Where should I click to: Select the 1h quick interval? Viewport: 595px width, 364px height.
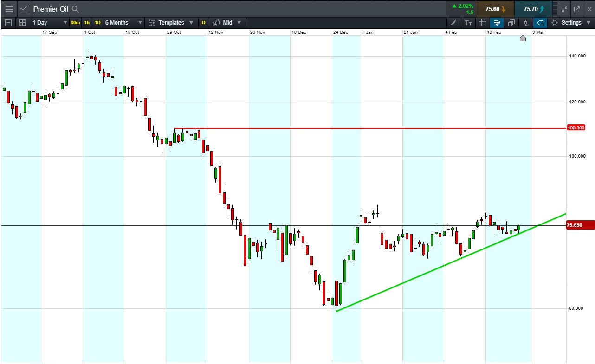[x=87, y=22]
